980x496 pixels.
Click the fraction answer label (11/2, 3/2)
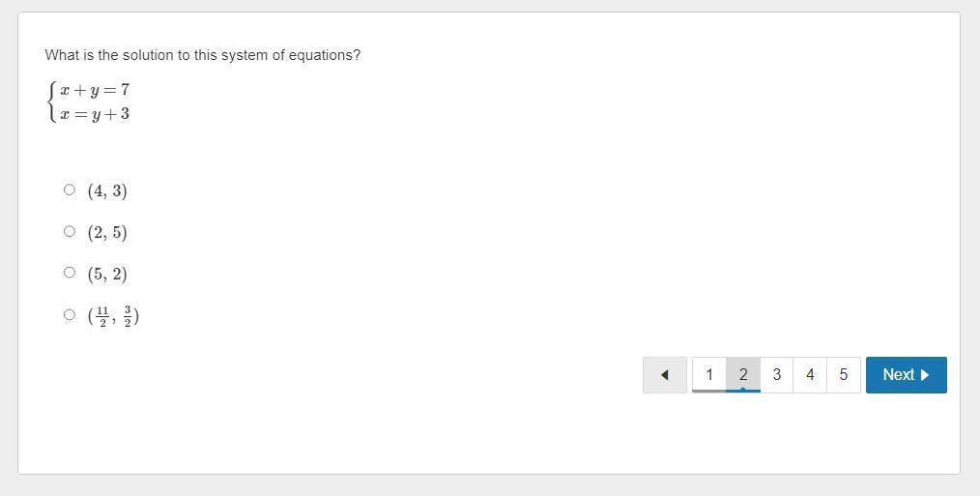tap(113, 316)
